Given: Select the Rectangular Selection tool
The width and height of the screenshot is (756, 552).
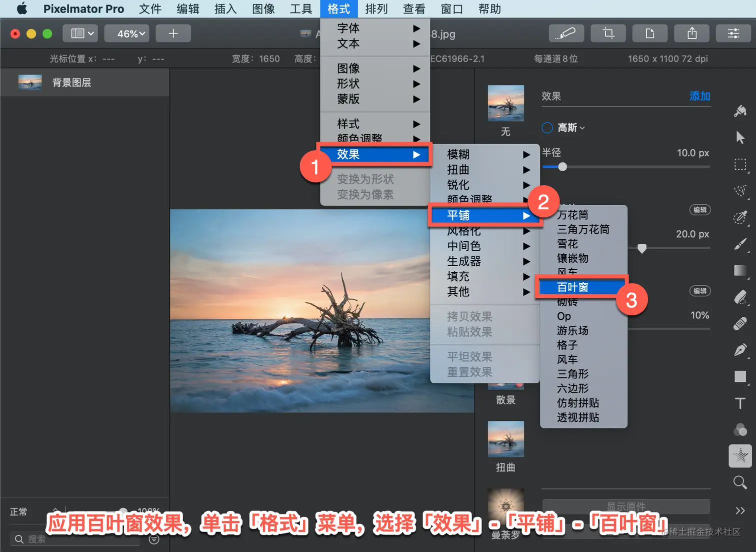Looking at the screenshot, I should (740, 165).
